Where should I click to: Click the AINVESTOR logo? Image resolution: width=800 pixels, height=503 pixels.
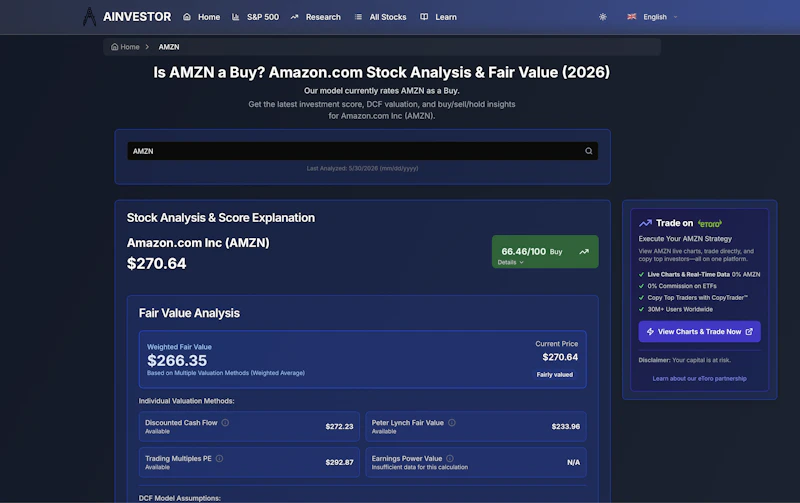pos(127,17)
